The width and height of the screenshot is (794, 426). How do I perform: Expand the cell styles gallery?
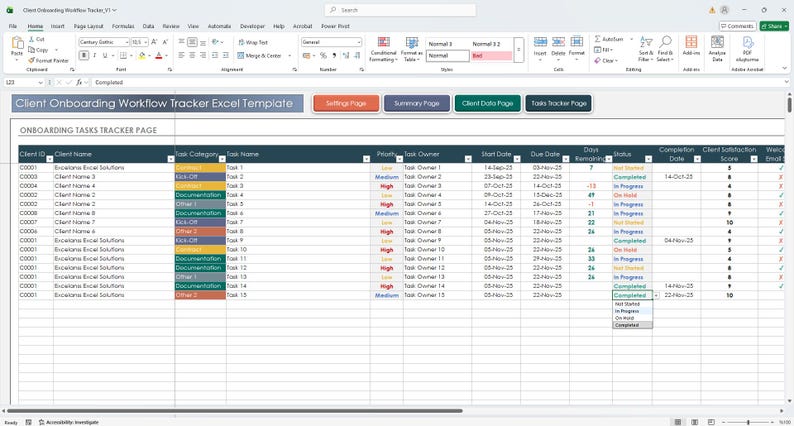tap(519, 50)
